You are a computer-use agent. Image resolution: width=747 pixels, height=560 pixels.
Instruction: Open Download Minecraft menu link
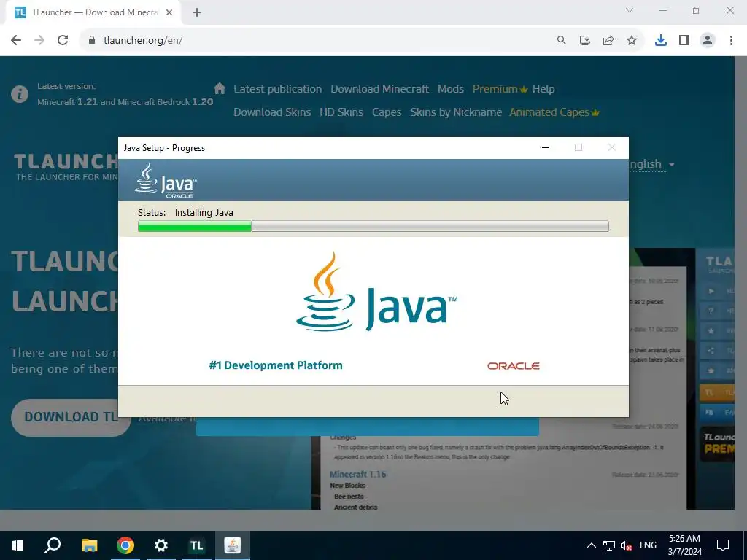point(379,89)
